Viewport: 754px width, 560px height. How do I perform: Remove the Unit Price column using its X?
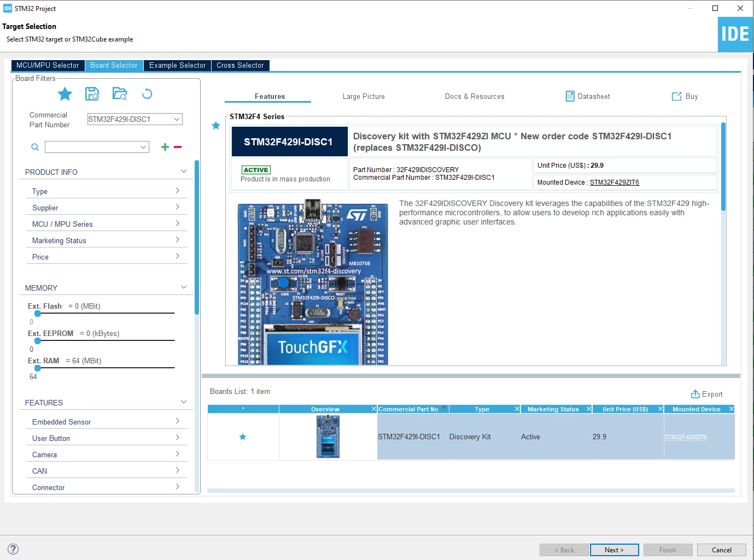[661, 409]
